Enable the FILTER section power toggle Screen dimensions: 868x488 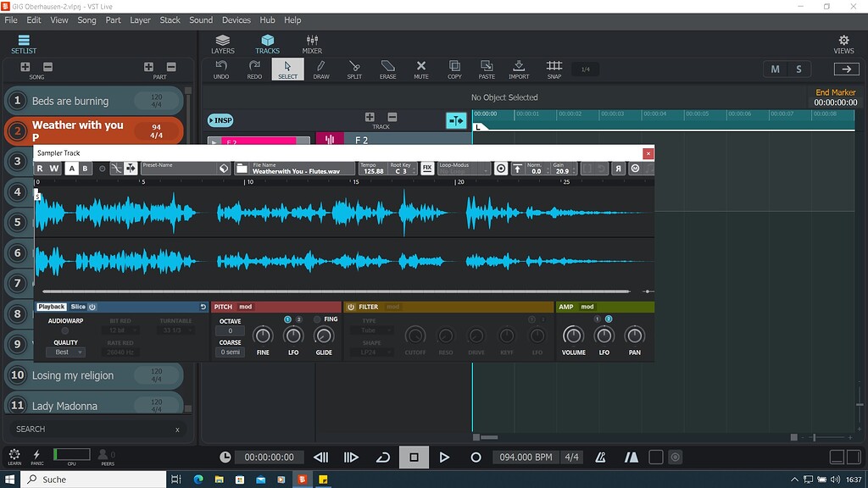(351, 307)
